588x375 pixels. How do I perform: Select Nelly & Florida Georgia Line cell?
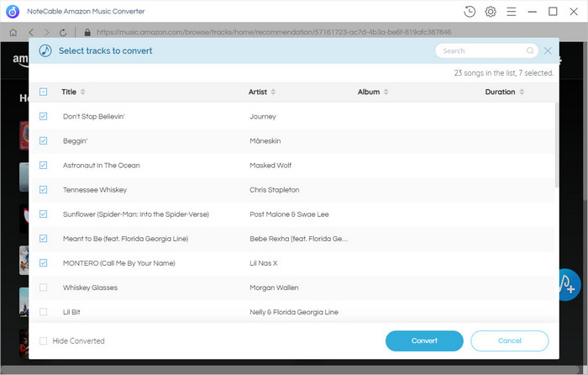(294, 312)
